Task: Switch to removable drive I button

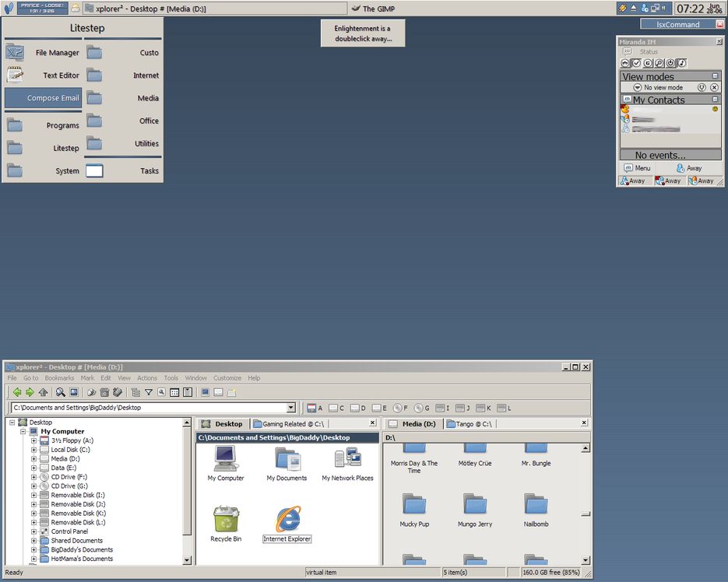Action: 442,408
